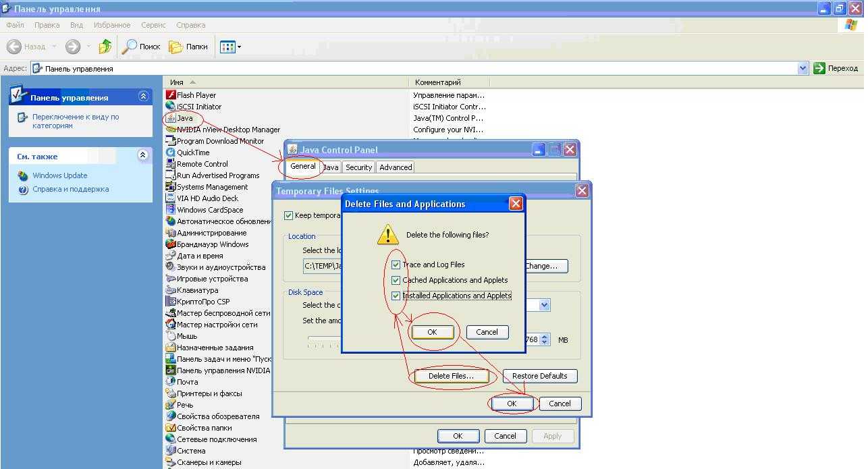Open the Folders (Папки) toolbar button
This screenshot has height=469, width=868.
pyautogui.click(x=188, y=47)
